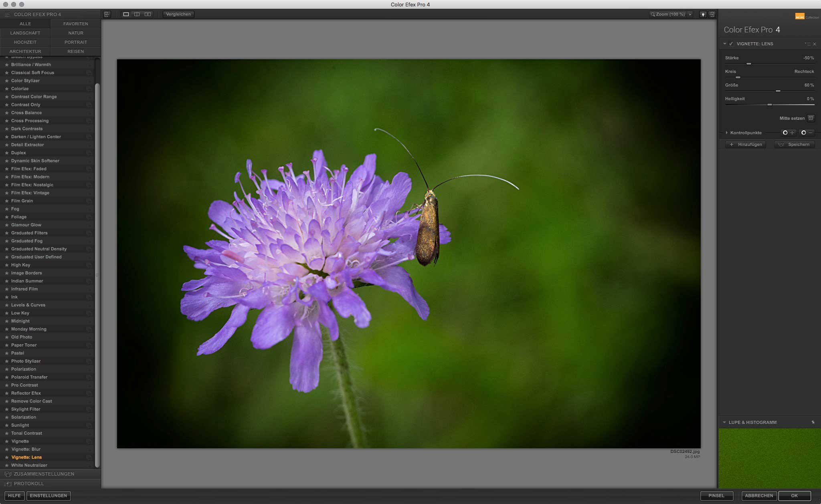821x504 pixels.
Task: Click the Größe slider handle
Action: pyautogui.click(x=778, y=91)
